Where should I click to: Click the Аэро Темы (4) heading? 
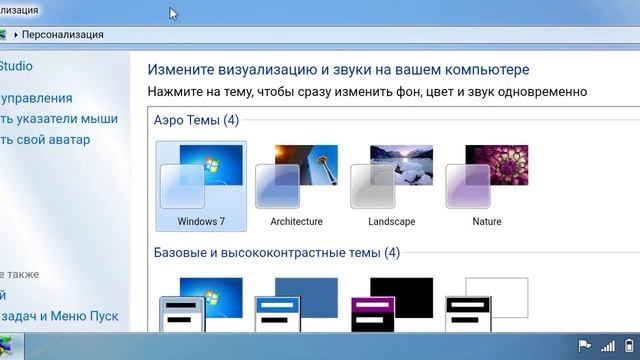click(x=196, y=120)
